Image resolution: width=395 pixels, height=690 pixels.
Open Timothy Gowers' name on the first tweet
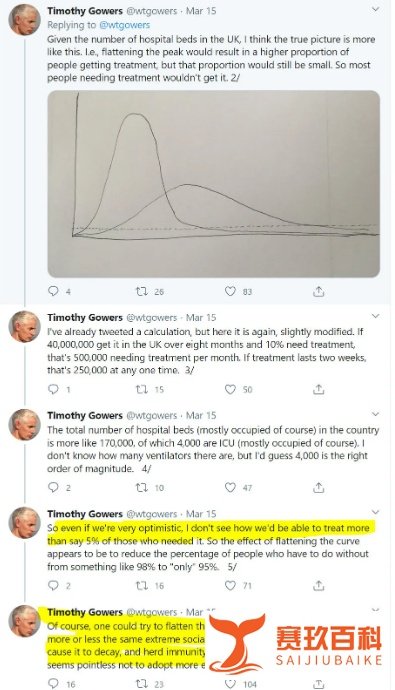[85, 11]
